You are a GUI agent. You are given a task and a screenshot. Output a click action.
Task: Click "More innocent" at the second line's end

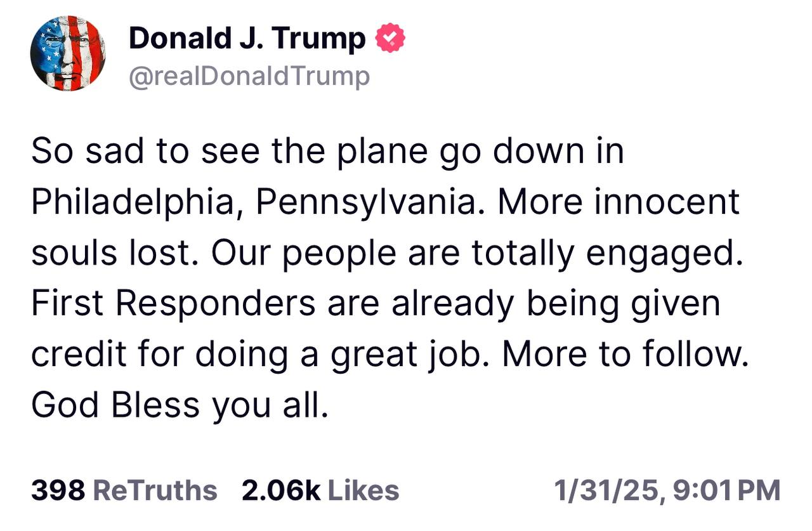[x=619, y=202]
